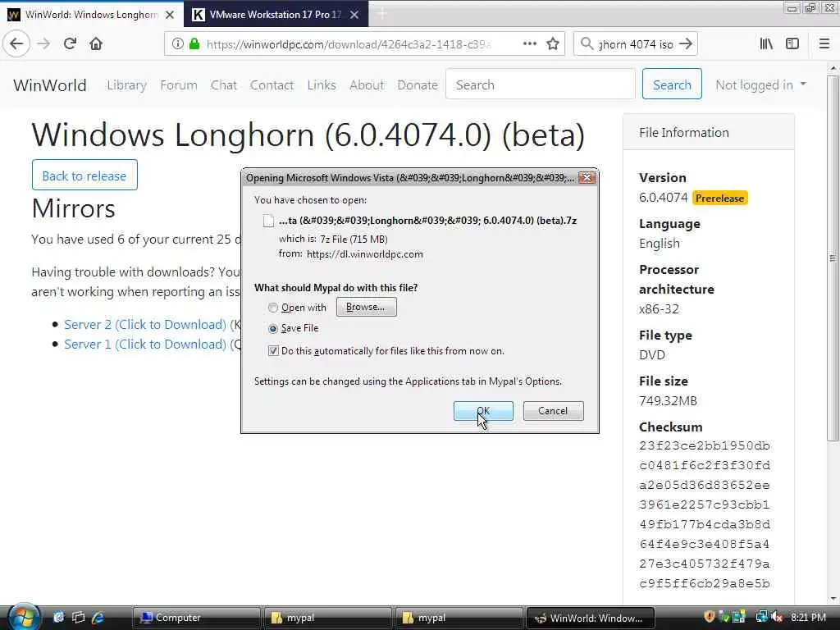Click the page vertical scrollbar thumb
The height and width of the screenshot is (630, 840).
coord(833,258)
